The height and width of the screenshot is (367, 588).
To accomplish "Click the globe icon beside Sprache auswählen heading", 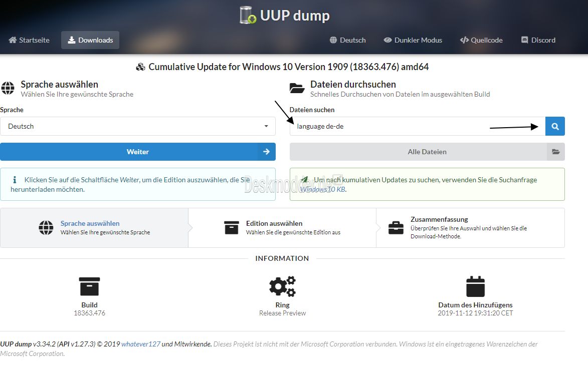I will coord(8,88).
